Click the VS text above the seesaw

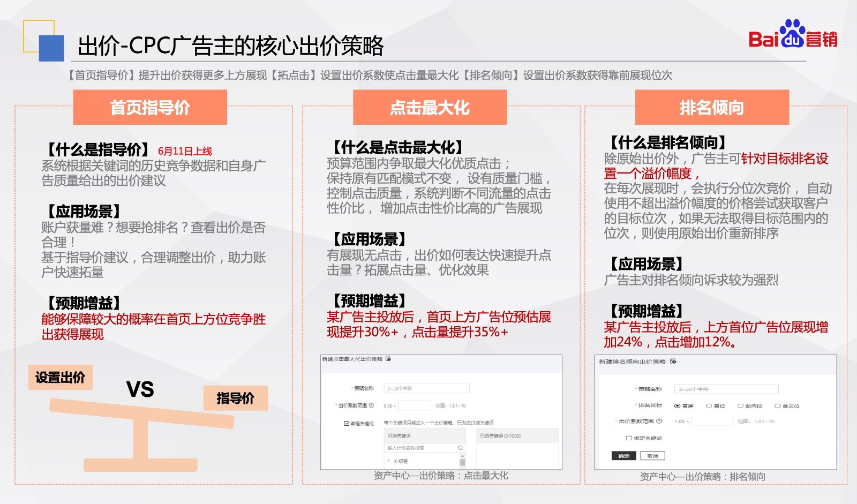click(140, 389)
